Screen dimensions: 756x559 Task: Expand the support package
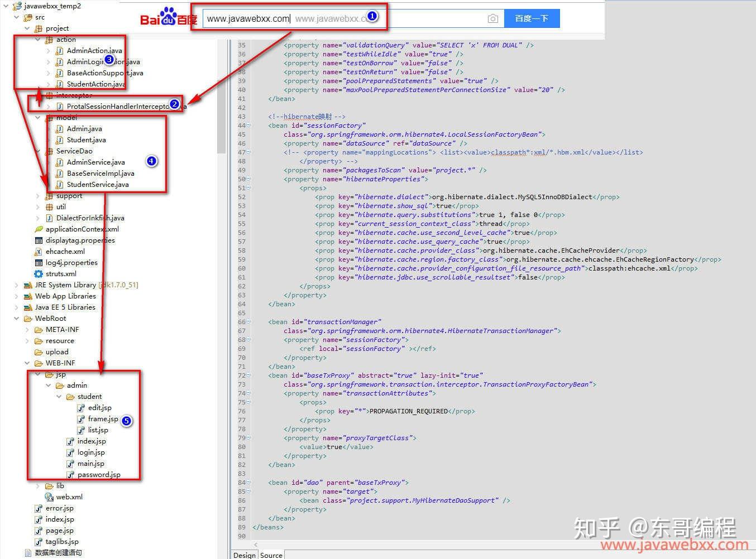pyautogui.click(x=38, y=196)
